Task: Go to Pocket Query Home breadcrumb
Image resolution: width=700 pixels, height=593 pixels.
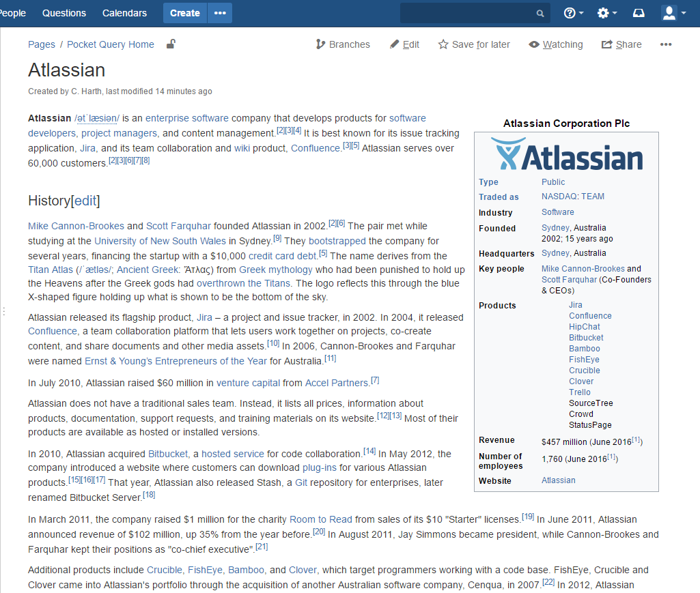Action: (110, 44)
